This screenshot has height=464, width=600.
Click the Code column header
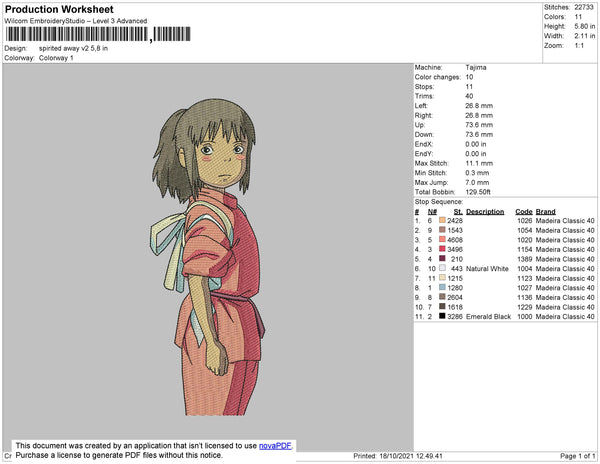click(523, 212)
